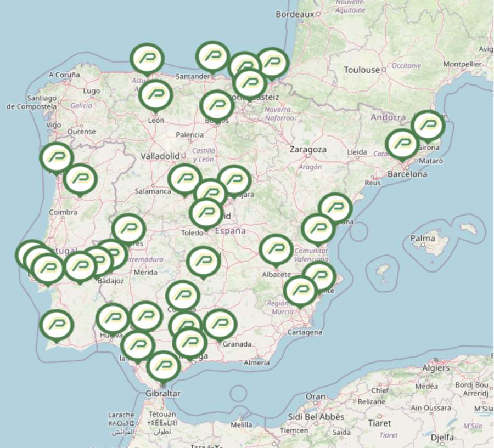Open the marker pin at Guadalajara
This screenshot has height=448, width=494.
[235, 179]
